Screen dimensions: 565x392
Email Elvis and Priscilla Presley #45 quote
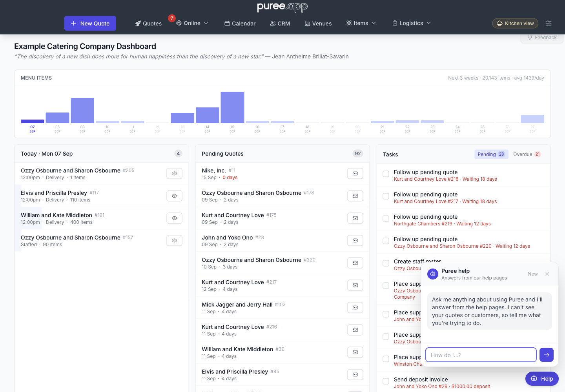pos(355,374)
